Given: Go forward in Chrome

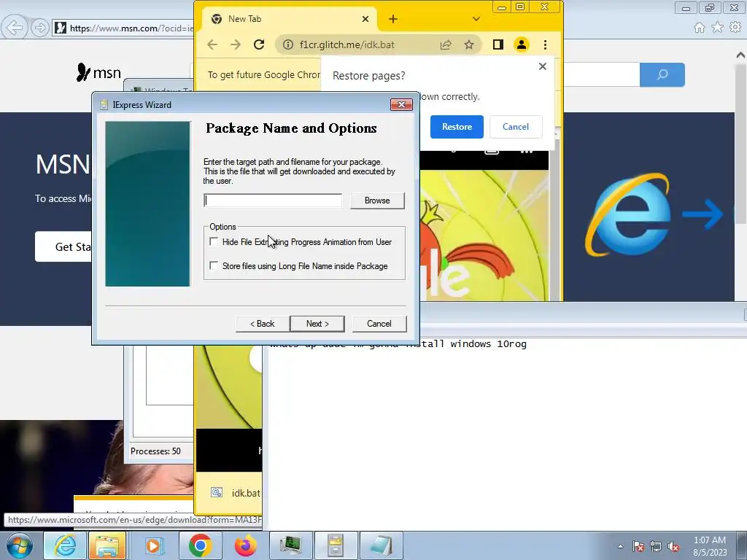Looking at the screenshot, I should tap(236, 44).
